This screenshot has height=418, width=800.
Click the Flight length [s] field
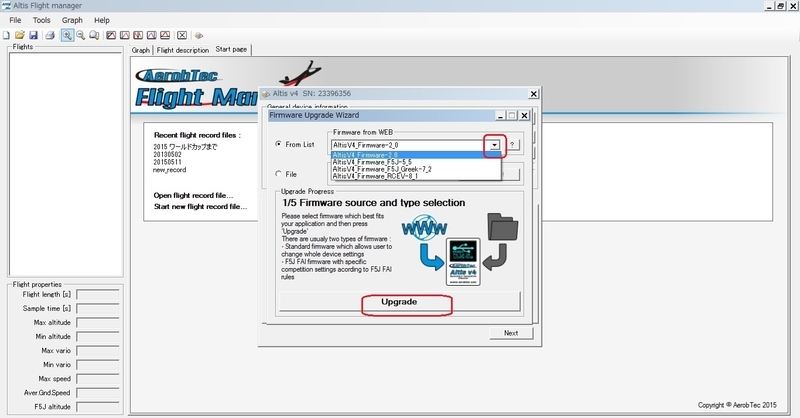pyautogui.click(x=98, y=294)
